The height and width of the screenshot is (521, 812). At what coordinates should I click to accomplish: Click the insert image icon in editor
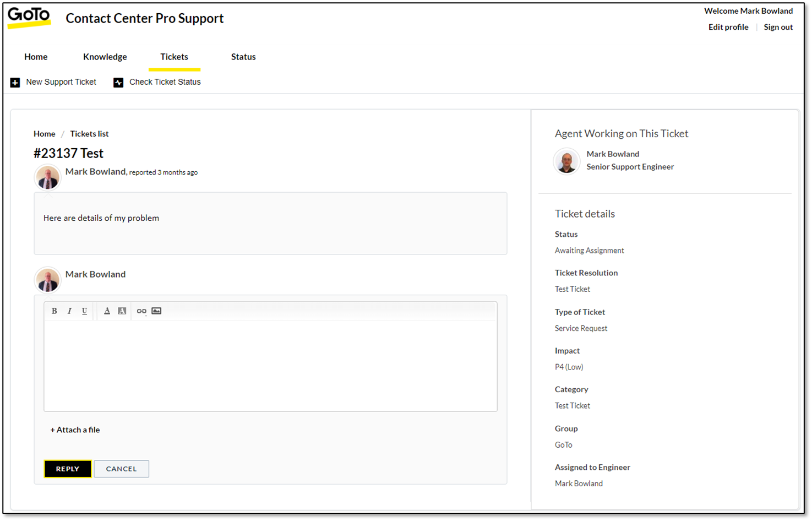[156, 311]
